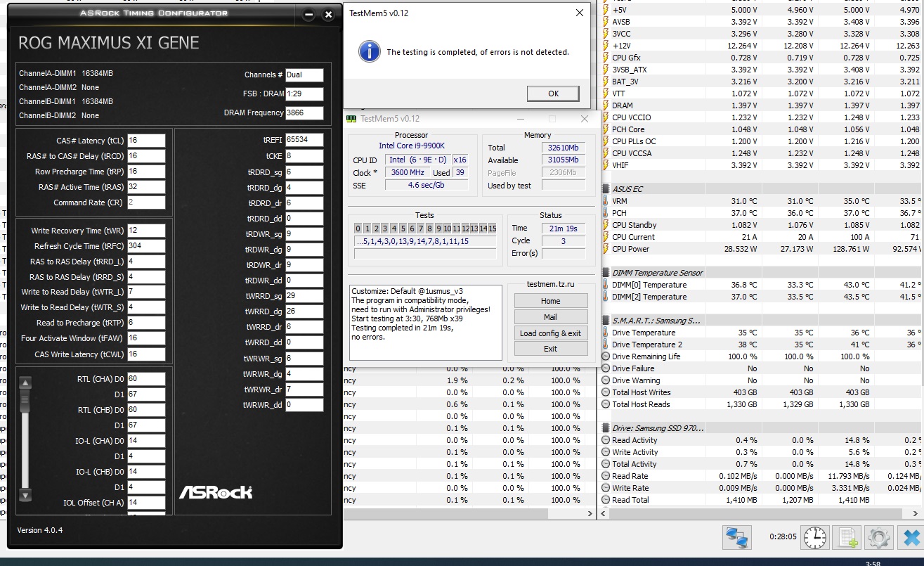The width and height of the screenshot is (924, 566).
Task: Click the Four Activate Window (tFAW) field
Action: 146,338
